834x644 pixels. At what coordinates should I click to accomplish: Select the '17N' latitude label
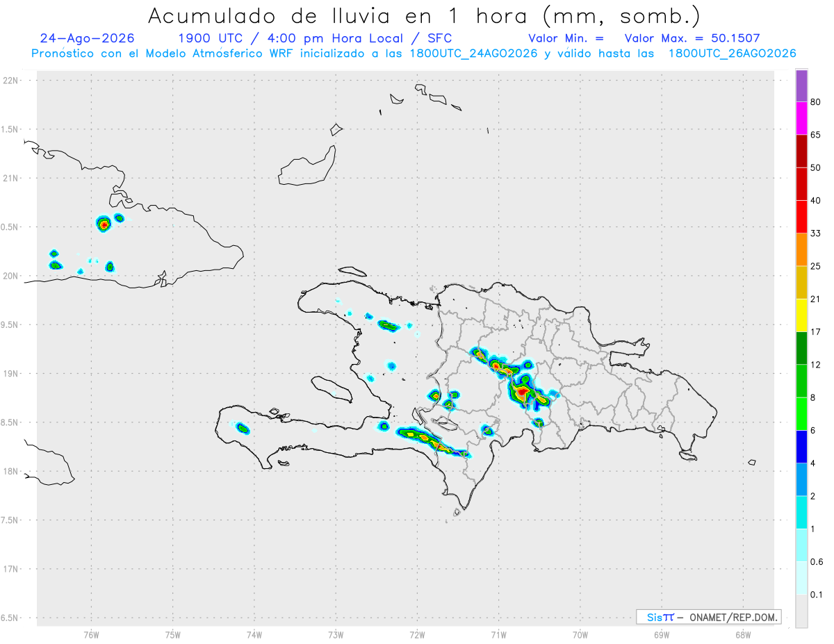pos(11,569)
